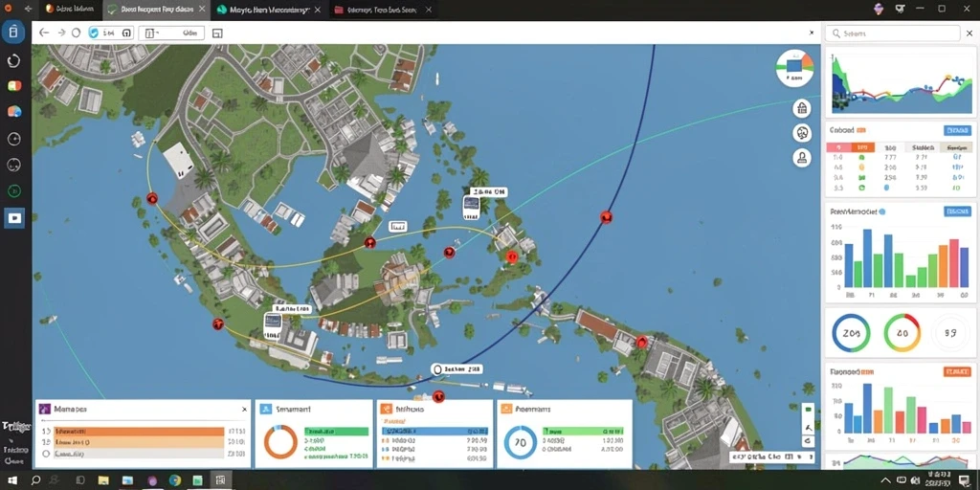This screenshot has width=980, height=490.
Task: Click the building round button on the map
Action: pos(802,108)
